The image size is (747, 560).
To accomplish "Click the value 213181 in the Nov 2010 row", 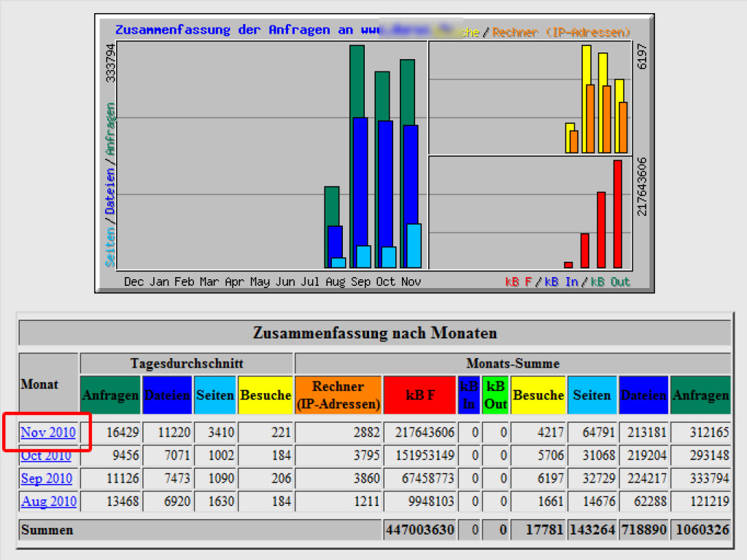I will (647, 432).
